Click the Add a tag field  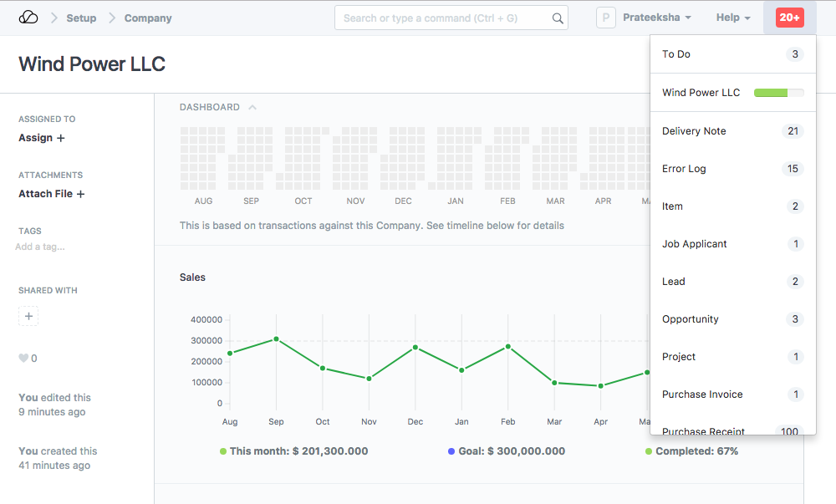[x=40, y=247]
